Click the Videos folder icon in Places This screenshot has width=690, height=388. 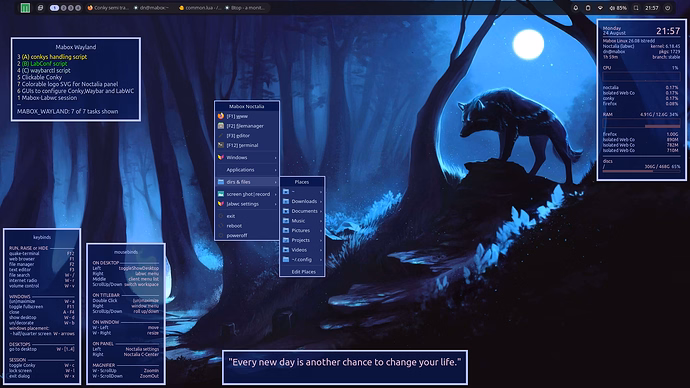click(286, 249)
